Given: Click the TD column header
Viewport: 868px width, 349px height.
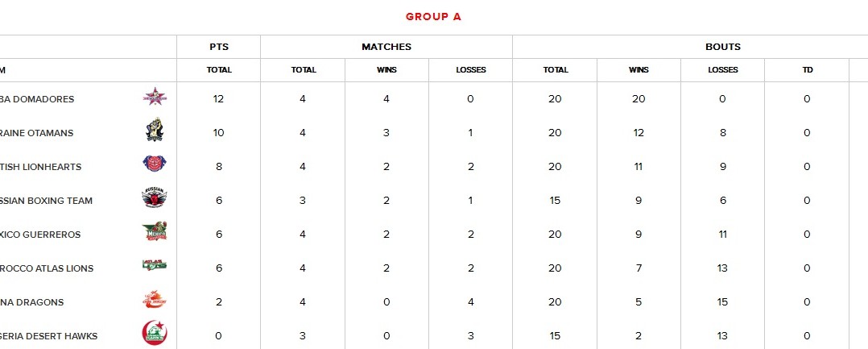Looking at the screenshot, I should coord(807,70).
